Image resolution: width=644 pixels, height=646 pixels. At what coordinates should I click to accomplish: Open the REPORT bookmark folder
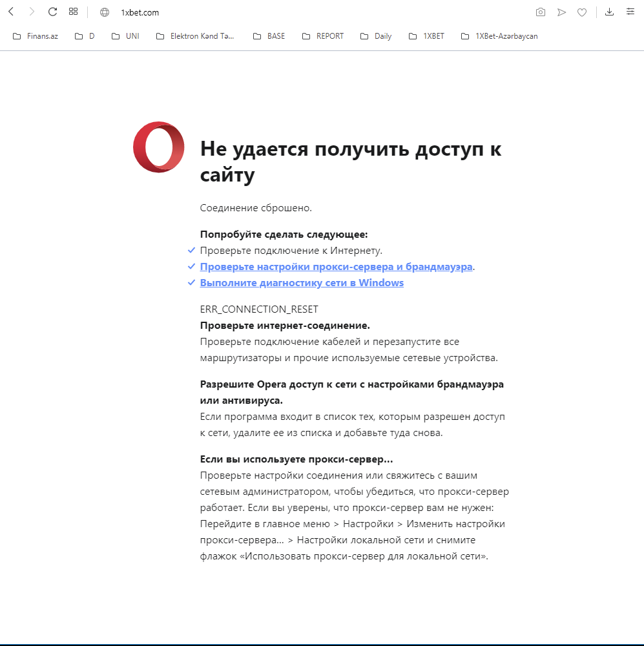click(322, 36)
